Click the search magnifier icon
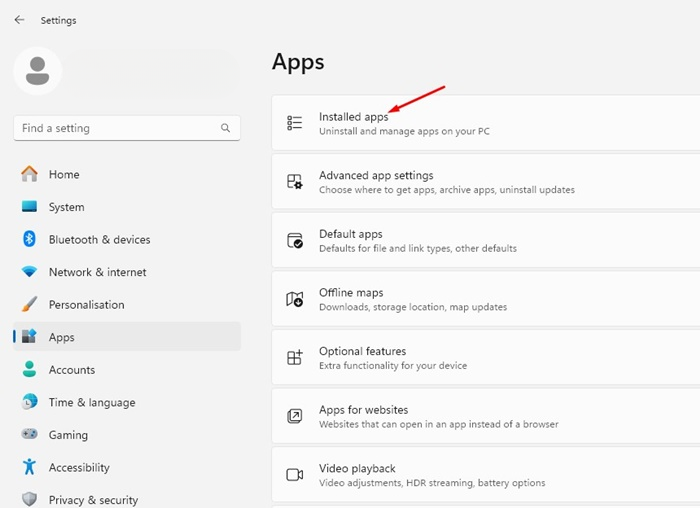 [225, 128]
